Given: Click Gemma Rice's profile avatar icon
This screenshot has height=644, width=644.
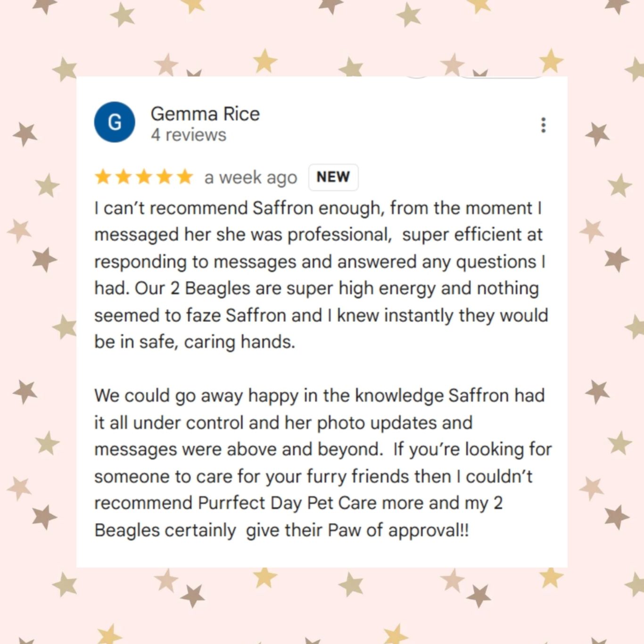Looking at the screenshot, I should click(114, 122).
